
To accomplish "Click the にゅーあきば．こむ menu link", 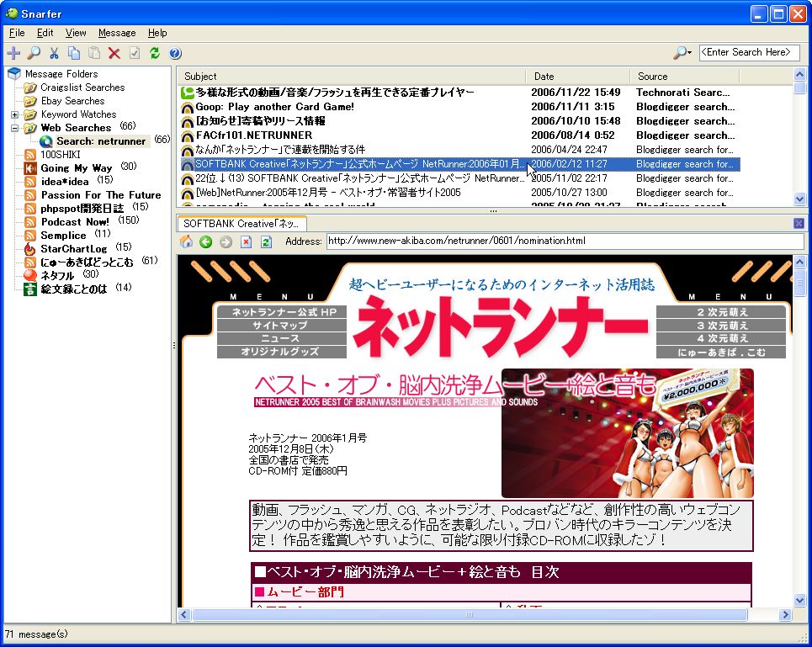I will (x=721, y=353).
